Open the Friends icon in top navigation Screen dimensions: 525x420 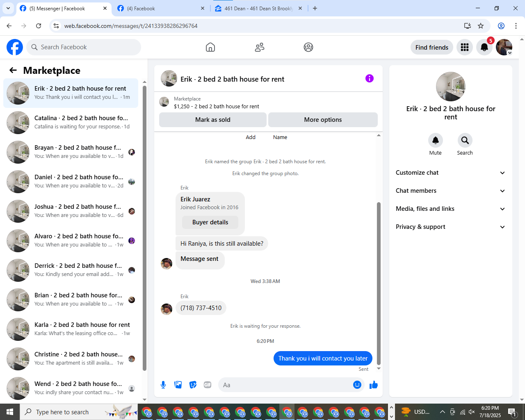pyautogui.click(x=260, y=47)
